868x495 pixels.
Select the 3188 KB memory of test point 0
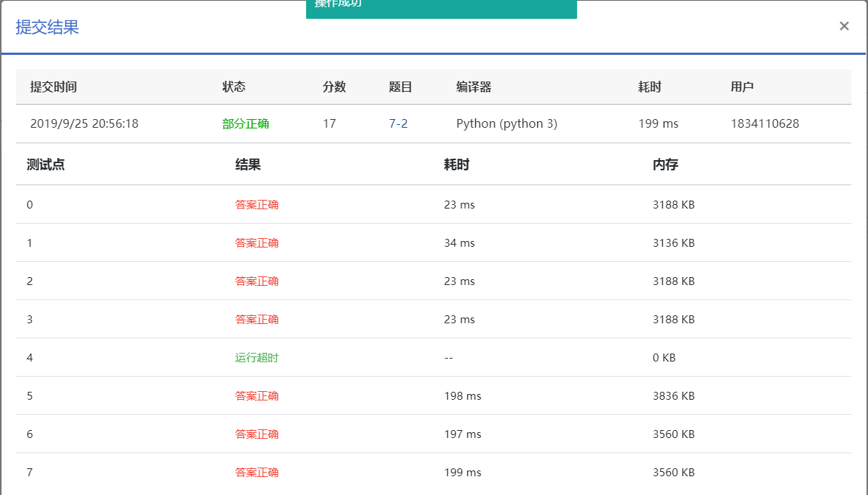tap(674, 204)
